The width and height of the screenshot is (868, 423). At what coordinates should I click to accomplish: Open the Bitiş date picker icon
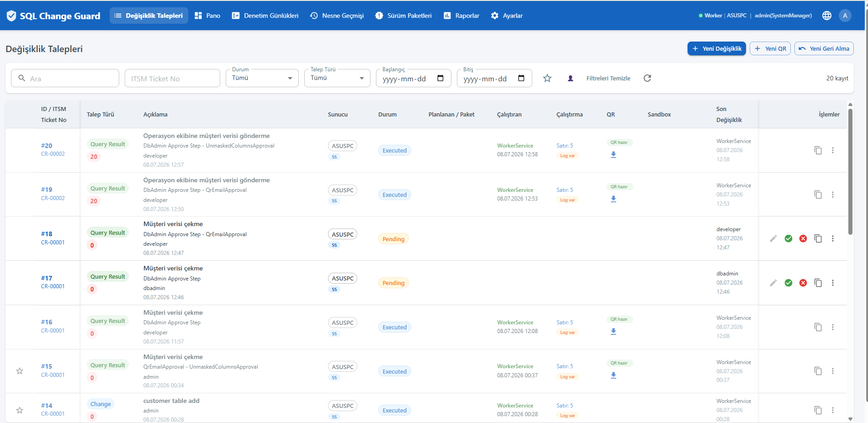coord(521,78)
